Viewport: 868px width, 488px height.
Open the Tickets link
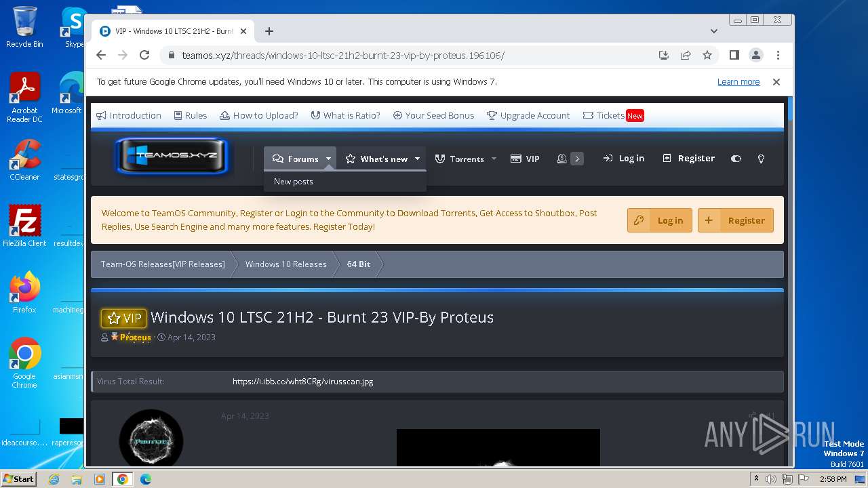613,115
